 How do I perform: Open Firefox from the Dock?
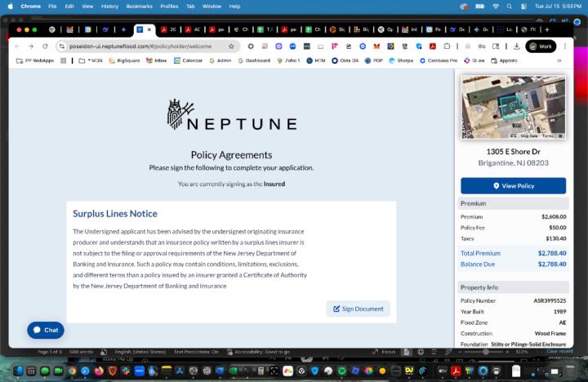pyautogui.click(x=99, y=371)
